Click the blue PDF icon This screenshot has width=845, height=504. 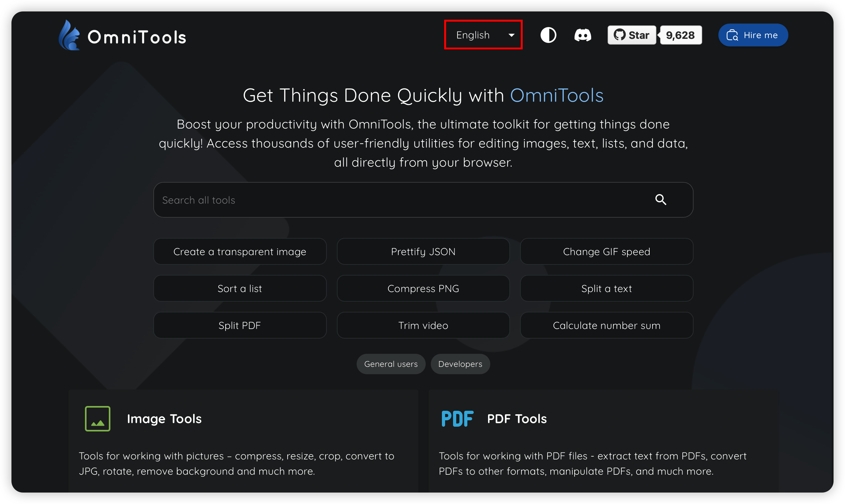pyautogui.click(x=457, y=418)
